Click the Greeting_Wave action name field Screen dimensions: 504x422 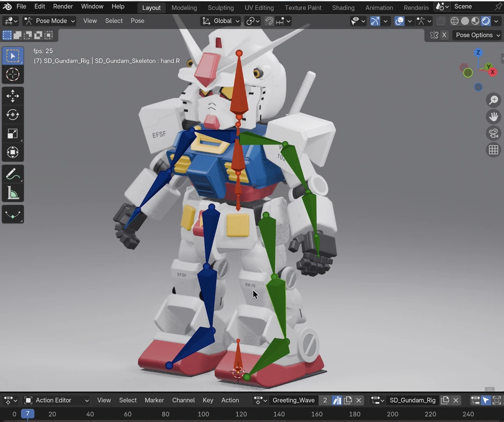(x=293, y=400)
